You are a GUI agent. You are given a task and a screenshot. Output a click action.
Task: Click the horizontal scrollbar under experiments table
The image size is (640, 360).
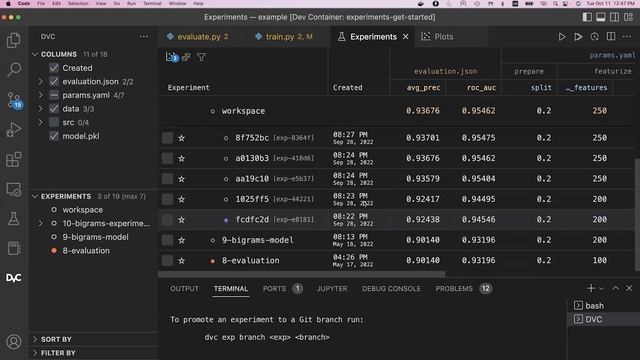(301, 274)
